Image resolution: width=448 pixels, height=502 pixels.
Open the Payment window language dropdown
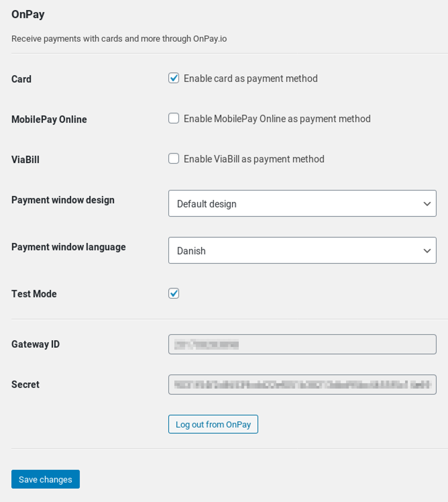tap(302, 250)
